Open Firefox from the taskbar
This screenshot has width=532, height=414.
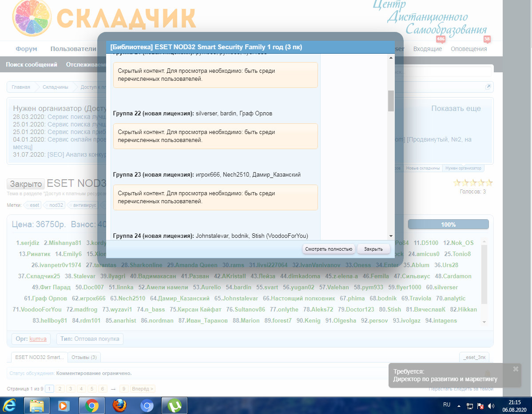pos(119,406)
